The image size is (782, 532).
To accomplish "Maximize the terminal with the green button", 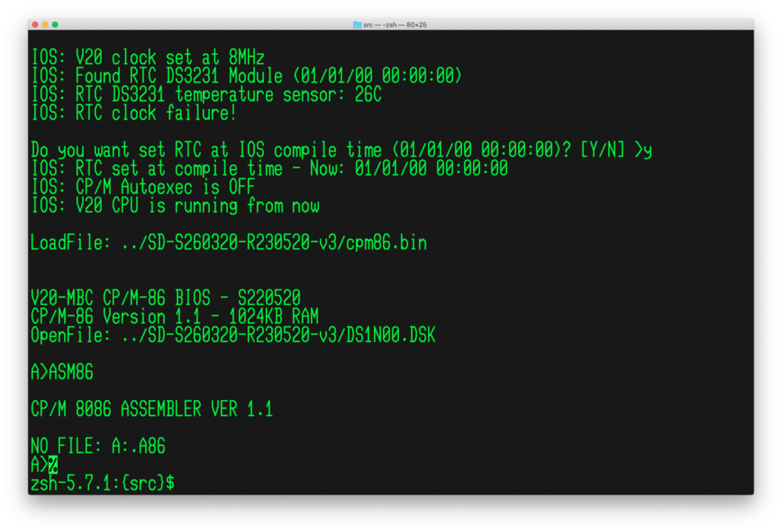I will pos(55,25).
